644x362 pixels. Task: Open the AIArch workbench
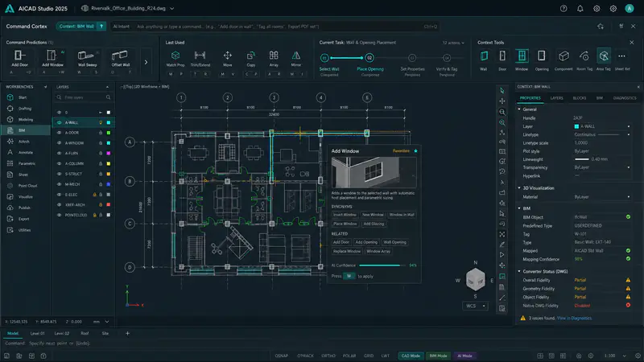click(x=26, y=142)
